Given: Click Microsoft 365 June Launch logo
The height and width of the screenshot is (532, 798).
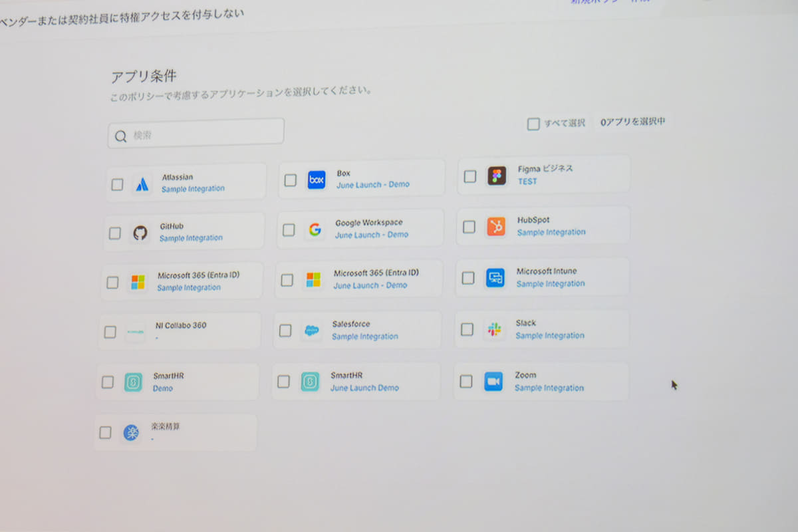Looking at the screenshot, I should pyautogui.click(x=313, y=279).
